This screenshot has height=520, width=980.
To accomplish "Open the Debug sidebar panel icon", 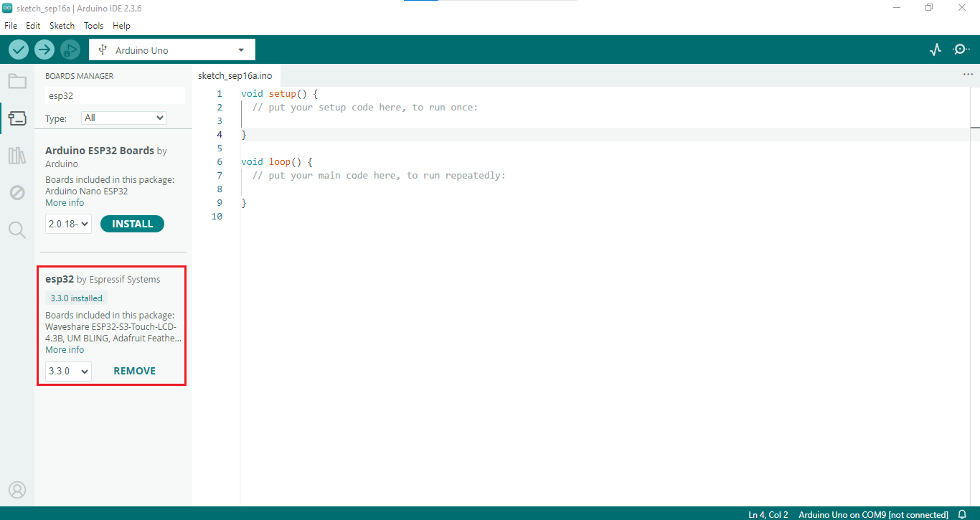I will click(x=17, y=192).
